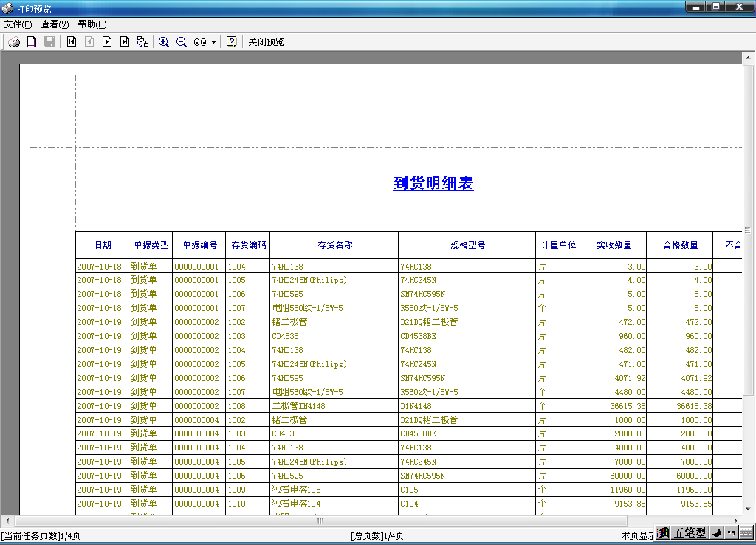Zoom out of the preview
Viewport: 756px width, 545px height.
(182, 42)
